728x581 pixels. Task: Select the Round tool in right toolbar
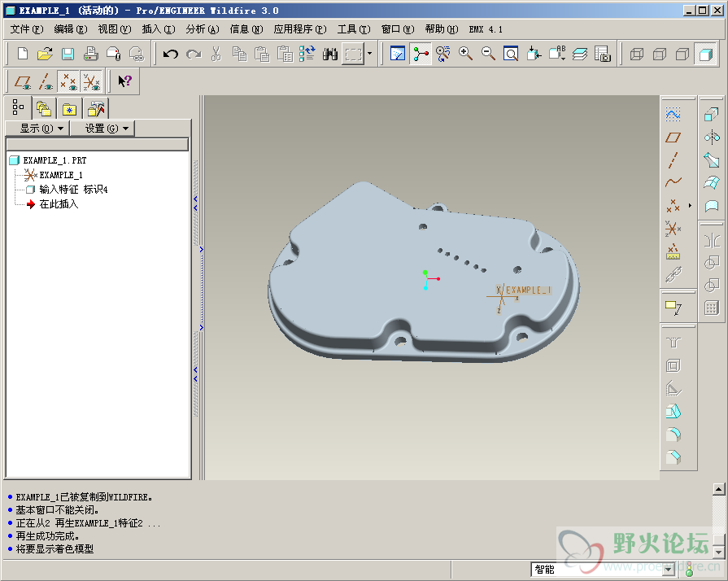tap(674, 435)
